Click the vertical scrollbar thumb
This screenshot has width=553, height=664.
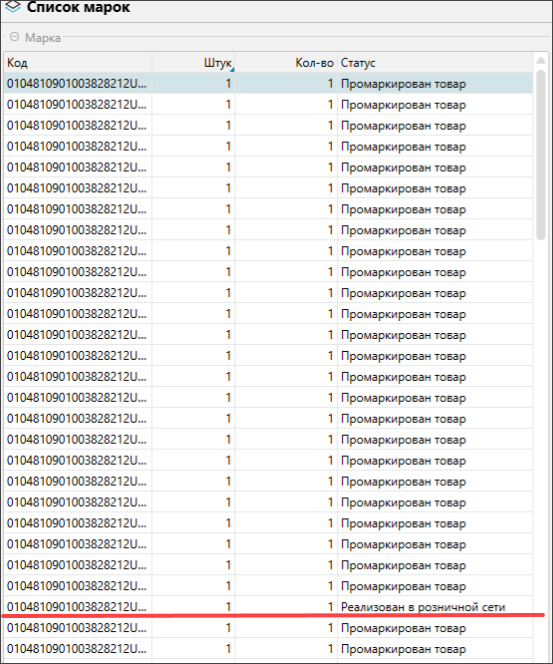click(541, 155)
